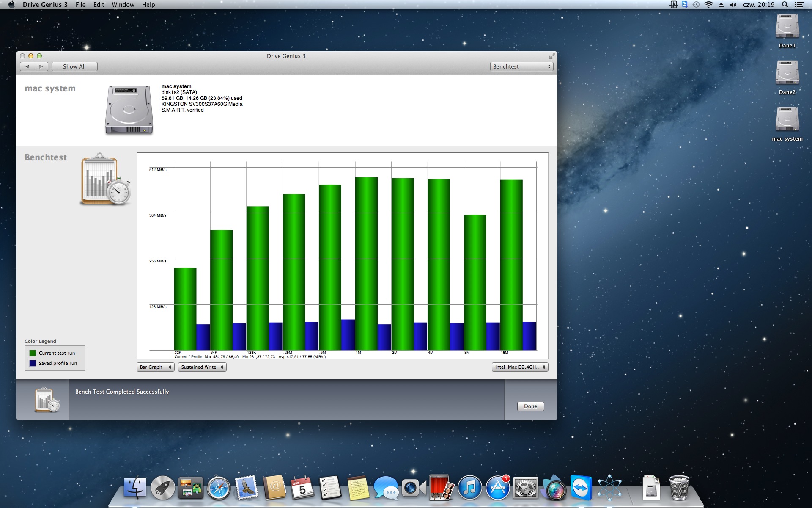This screenshot has height=508, width=812.
Task: Open the Benchtest tool selector dropdown
Action: click(522, 66)
